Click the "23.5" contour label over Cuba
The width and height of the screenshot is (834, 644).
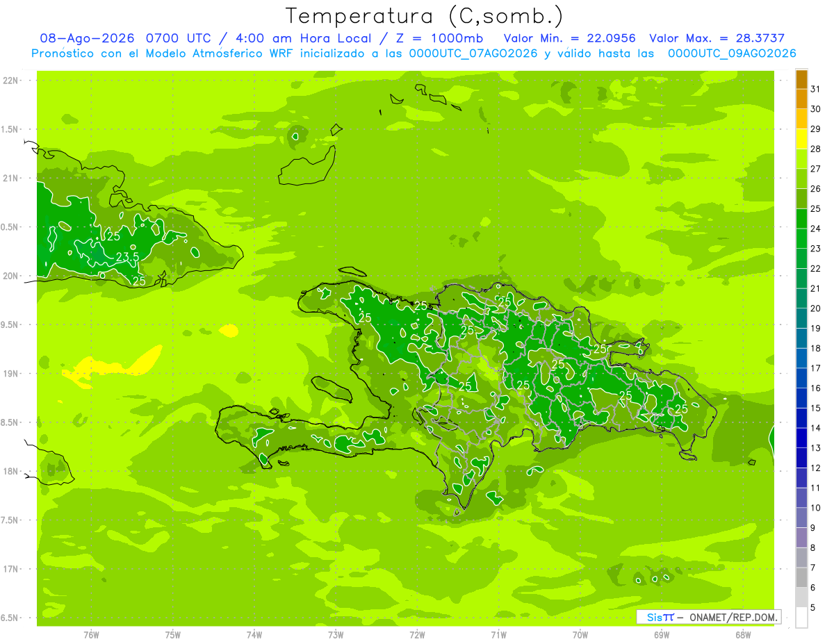point(127,256)
